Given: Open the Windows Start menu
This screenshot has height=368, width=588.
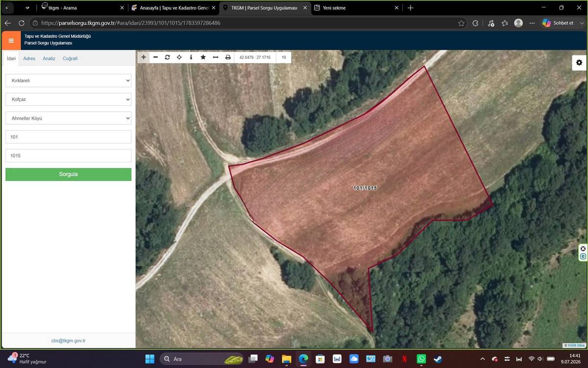Looking at the screenshot, I should click(x=150, y=359).
